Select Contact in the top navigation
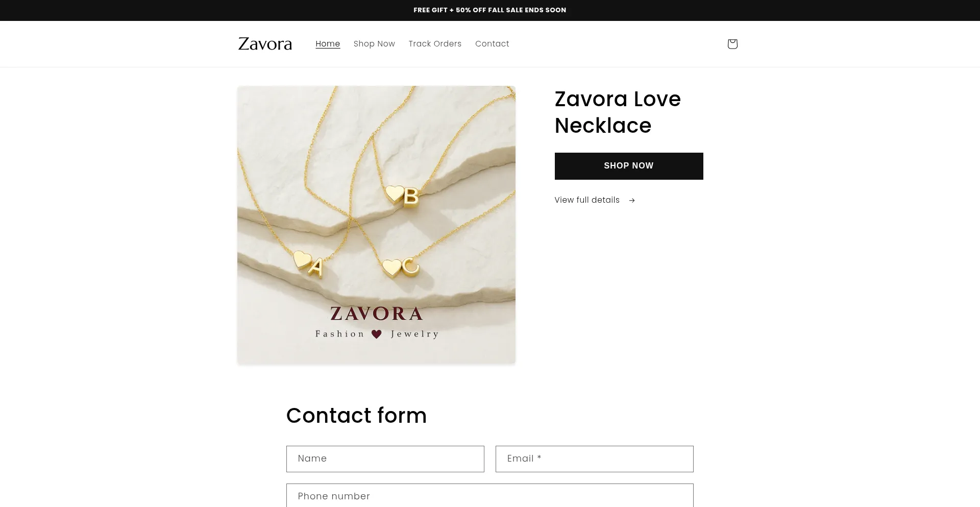Image resolution: width=980 pixels, height=507 pixels. pyautogui.click(x=492, y=44)
